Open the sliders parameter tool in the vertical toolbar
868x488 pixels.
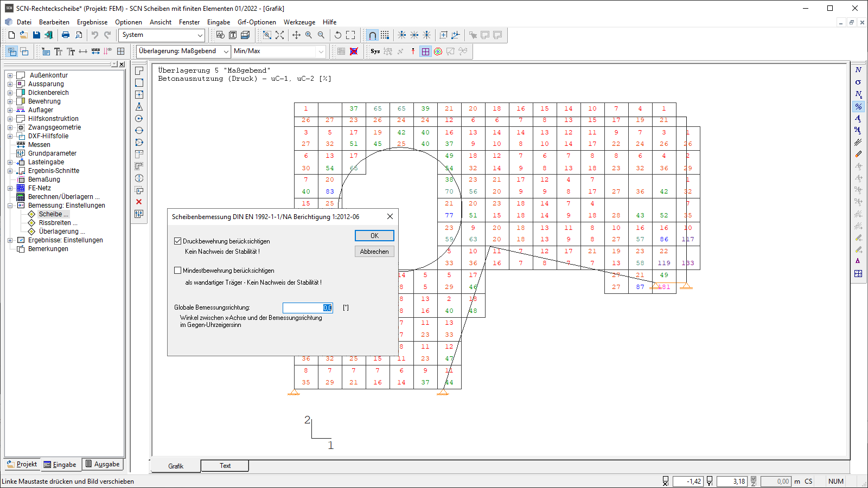(x=139, y=214)
